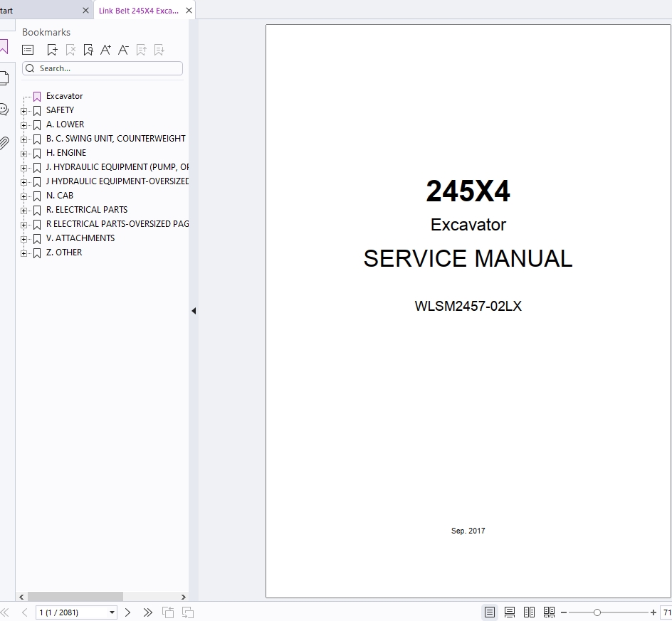Add a new bookmark with plus icon

pos(52,50)
